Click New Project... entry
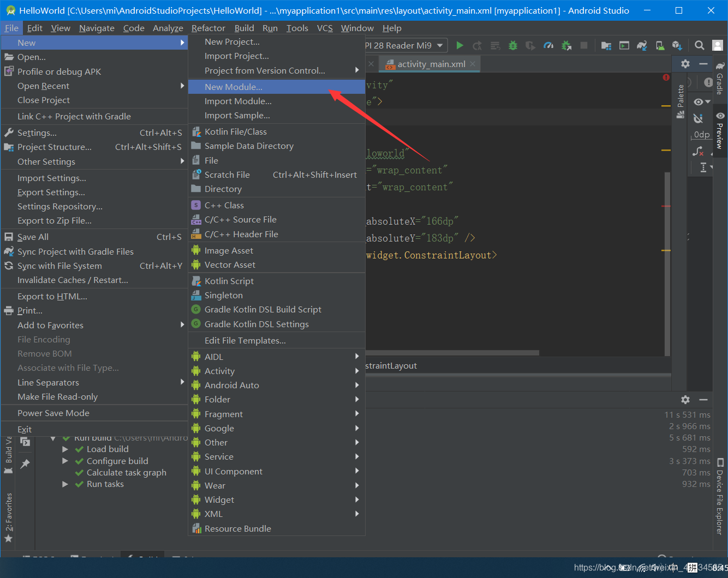Image resolution: width=728 pixels, height=578 pixels. 277,41
